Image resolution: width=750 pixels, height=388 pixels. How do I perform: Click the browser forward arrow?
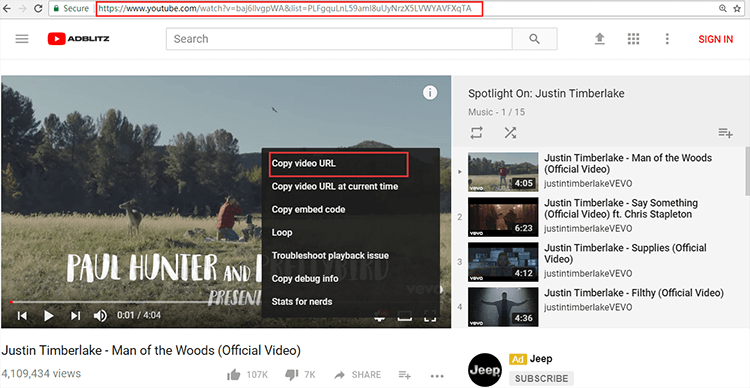pos(22,8)
